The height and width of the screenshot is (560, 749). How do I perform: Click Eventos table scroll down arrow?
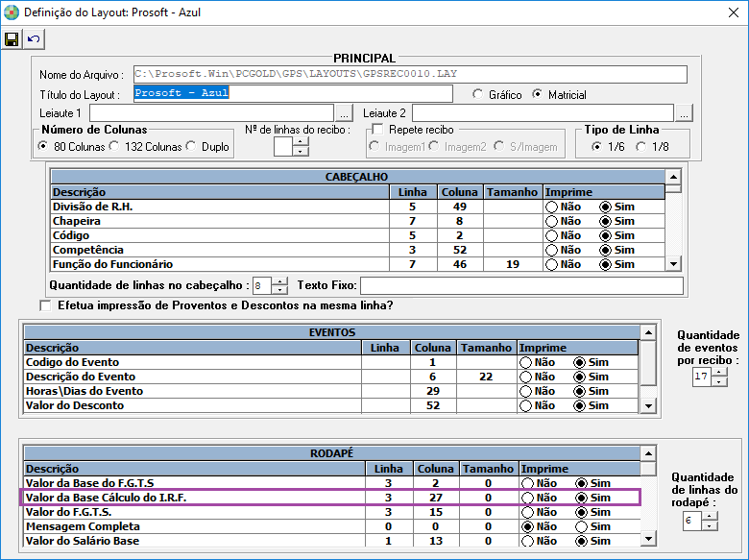tap(648, 406)
